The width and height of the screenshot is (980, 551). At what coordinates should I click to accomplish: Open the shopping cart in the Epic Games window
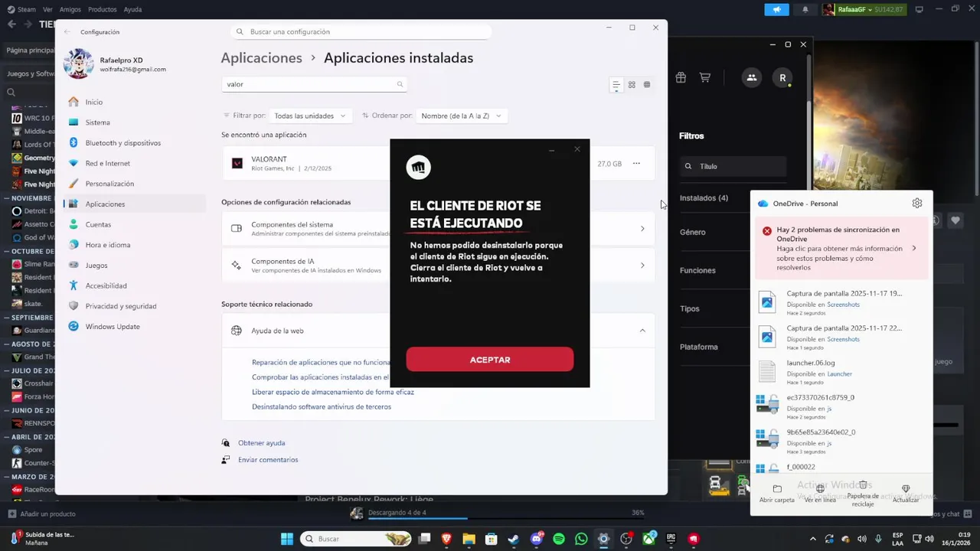point(705,77)
